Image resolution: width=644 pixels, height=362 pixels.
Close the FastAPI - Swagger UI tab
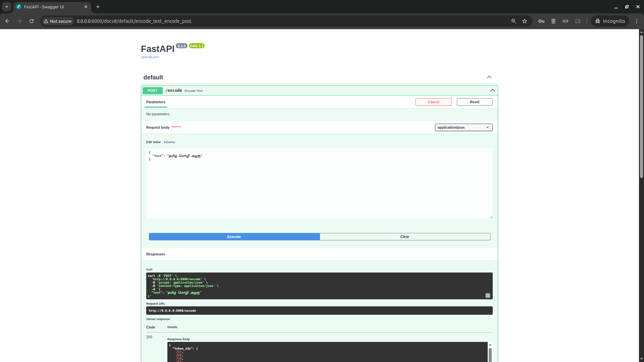point(86,7)
